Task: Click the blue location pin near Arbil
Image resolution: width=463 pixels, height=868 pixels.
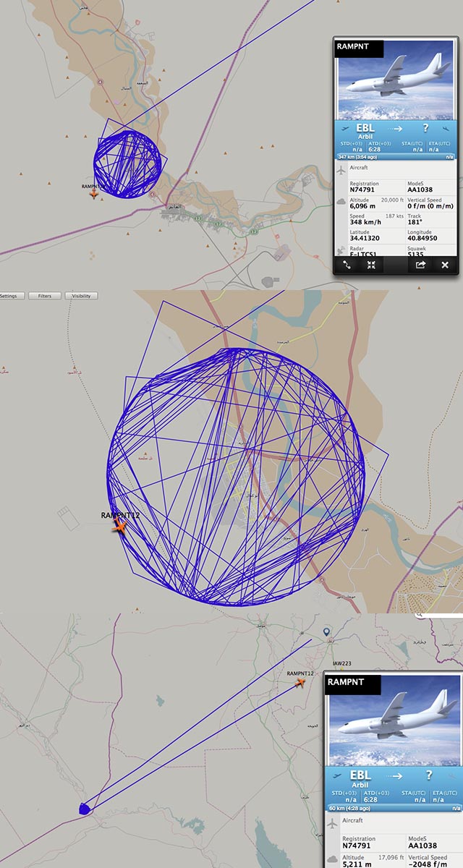Action: [x=326, y=633]
